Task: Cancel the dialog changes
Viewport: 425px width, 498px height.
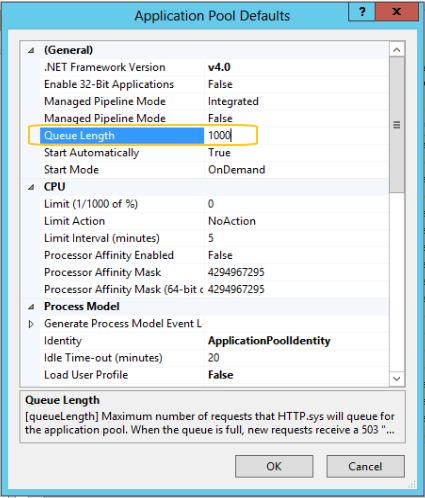Action: tap(365, 466)
